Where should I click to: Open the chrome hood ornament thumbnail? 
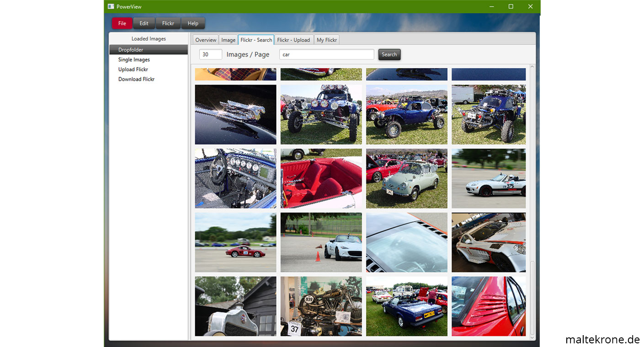236,115
